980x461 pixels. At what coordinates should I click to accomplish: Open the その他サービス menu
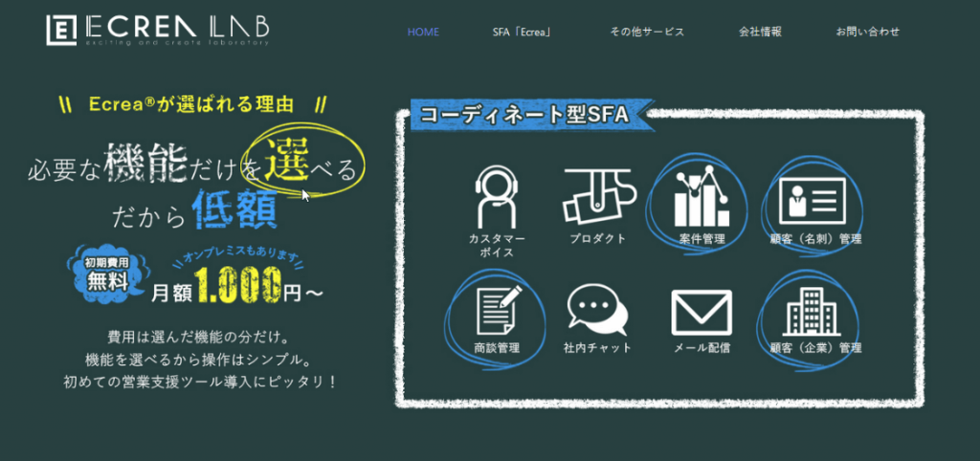(x=647, y=32)
